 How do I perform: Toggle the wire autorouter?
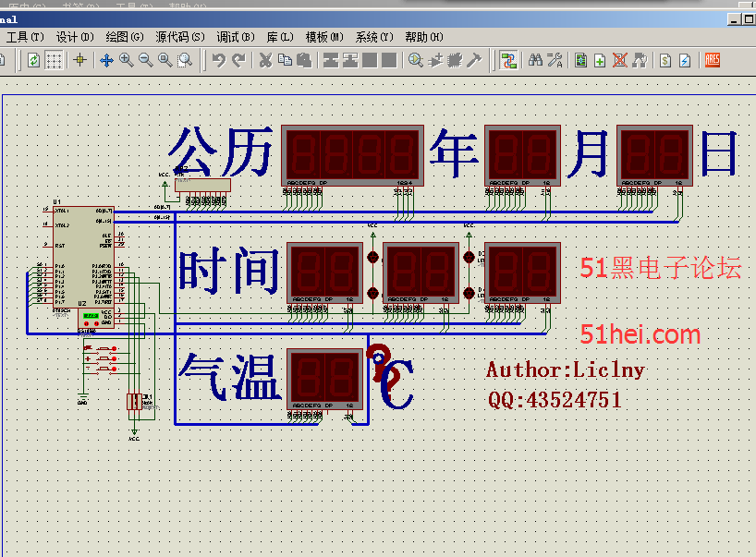click(508, 61)
